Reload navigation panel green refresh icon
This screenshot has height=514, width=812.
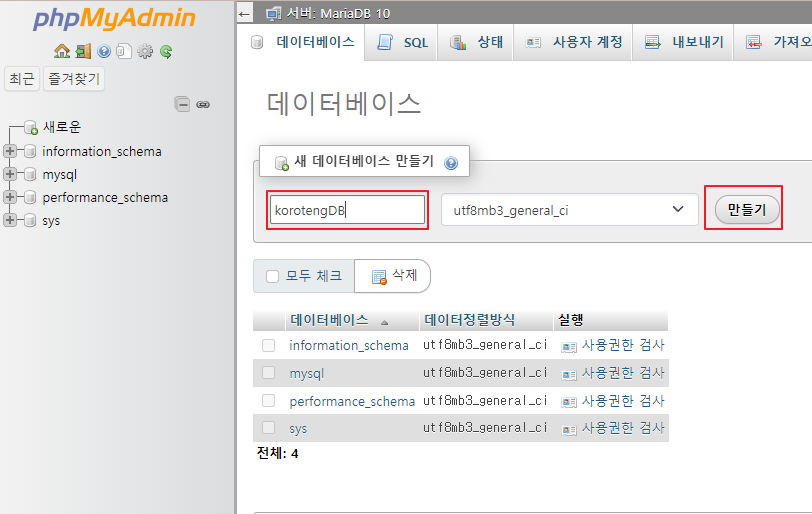[166, 51]
